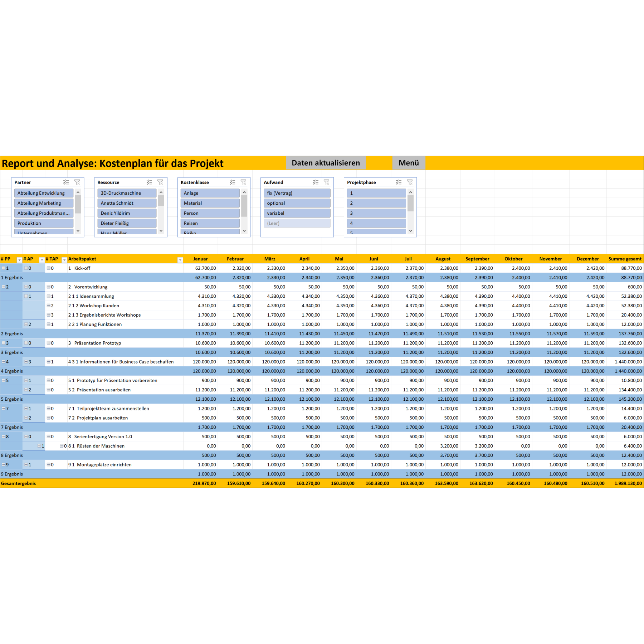The height and width of the screenshot is (644, 644).
Task: Clear the Kostenklasse slicer filter
Action: 244,182
